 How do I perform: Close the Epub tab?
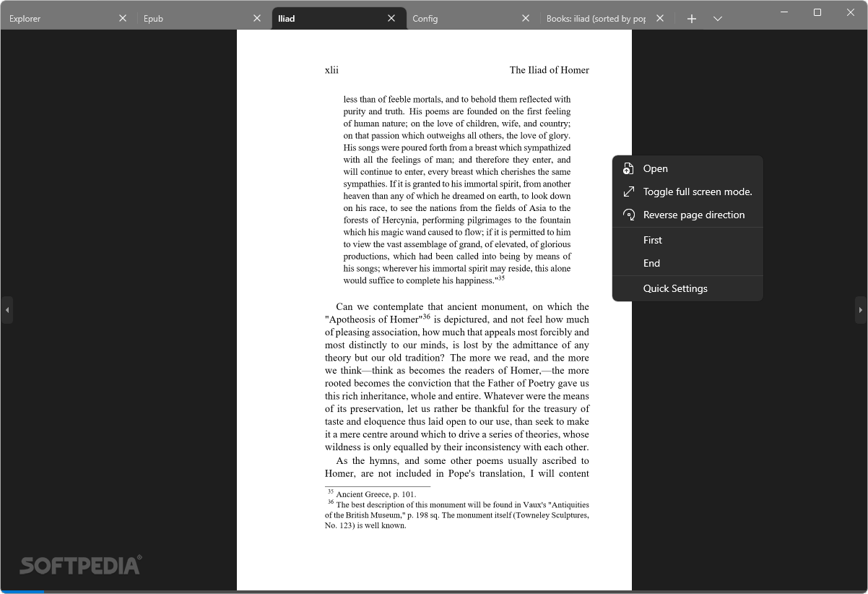(257, 19)
